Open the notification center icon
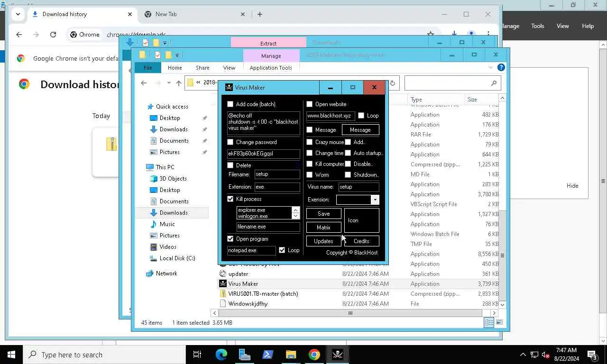 [592, 355]
